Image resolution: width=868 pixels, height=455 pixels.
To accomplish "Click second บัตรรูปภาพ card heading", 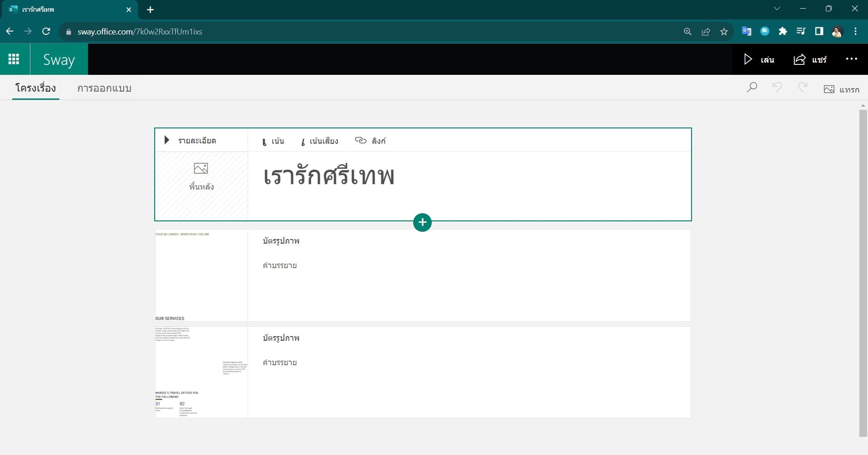I will tap(281, 338).
